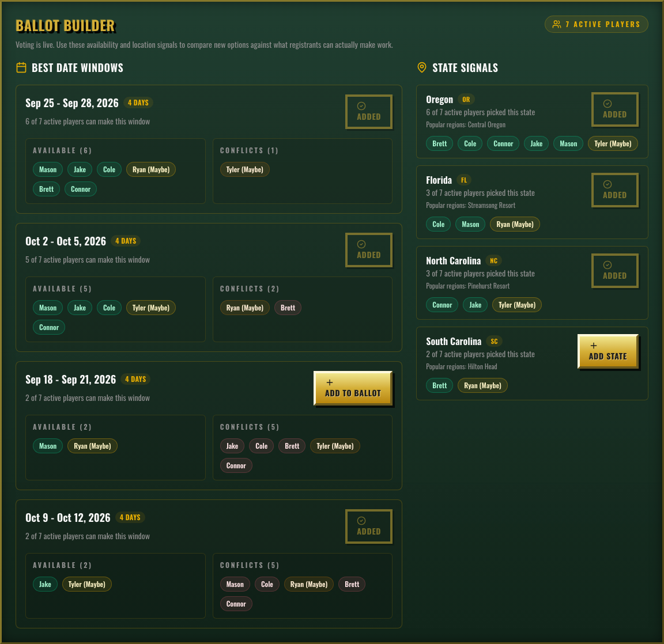Toggle the Tyler (Maybe) chip under Oregon
The image size is (664, 644).
click(613, 143)
